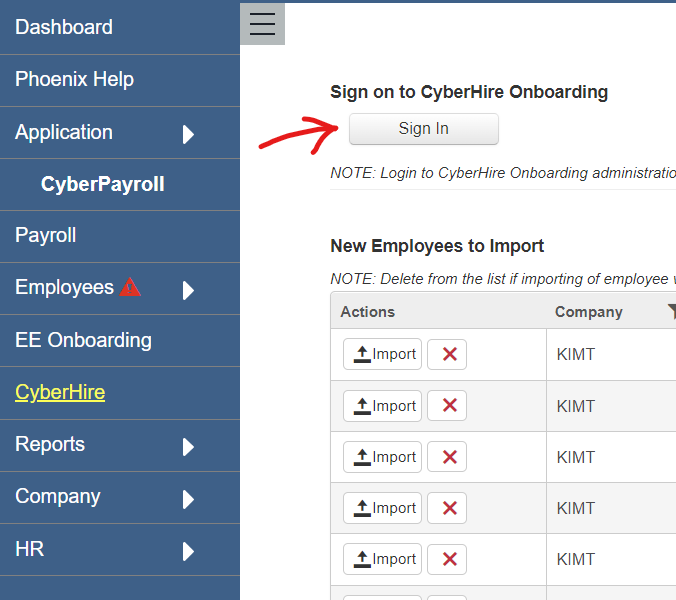This screenshot has width=676, height=600.
Task: Click the Actions column header
Action: point(367,312)
